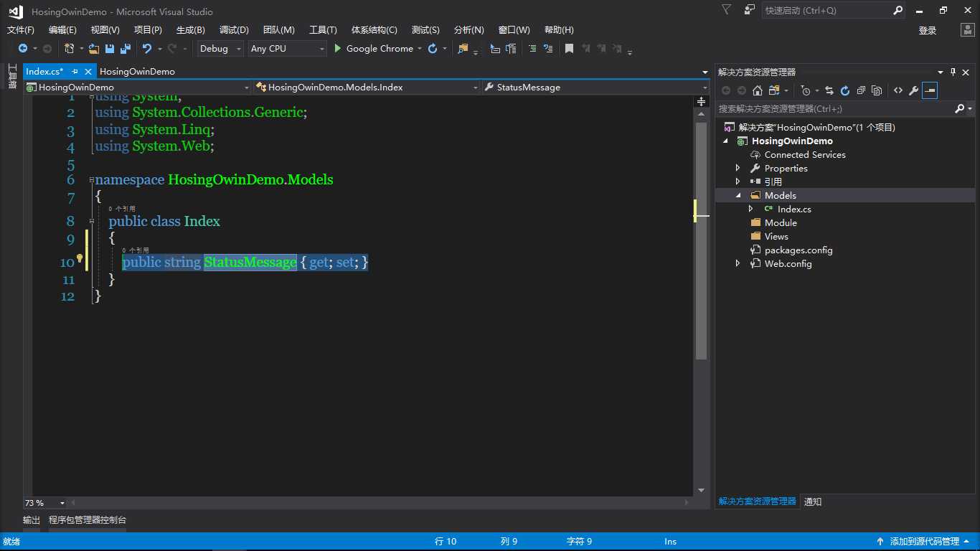Click the Save All icon

(x=125, y=49)
